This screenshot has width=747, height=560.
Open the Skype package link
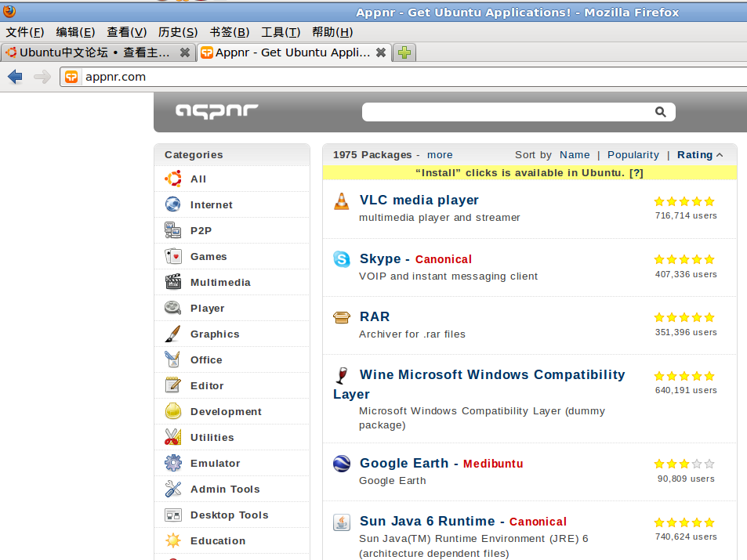tap(380, 258)
